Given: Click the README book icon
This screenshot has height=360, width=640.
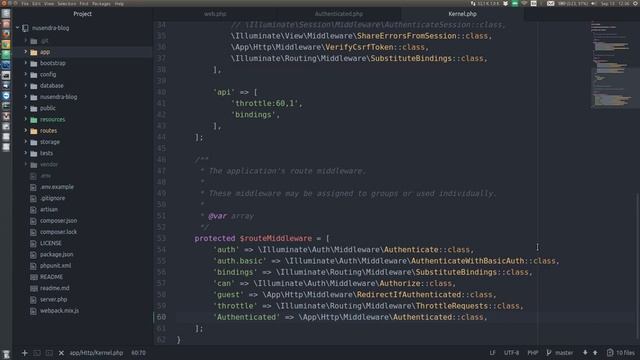Looking at the screenshot, I should pos(33,277).
